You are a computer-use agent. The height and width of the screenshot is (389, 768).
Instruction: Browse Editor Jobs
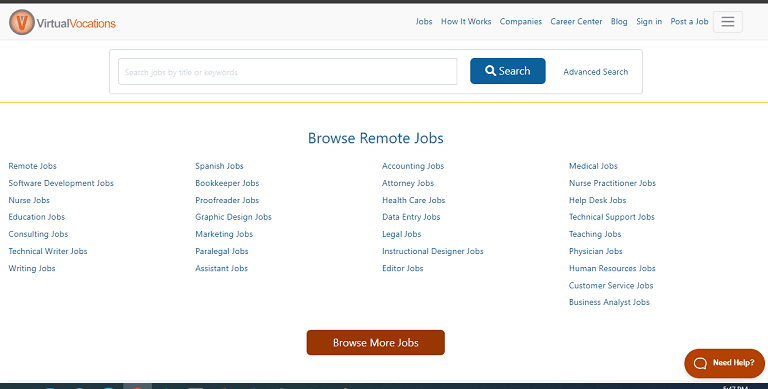pyautogui.click(x=403, y=268)
